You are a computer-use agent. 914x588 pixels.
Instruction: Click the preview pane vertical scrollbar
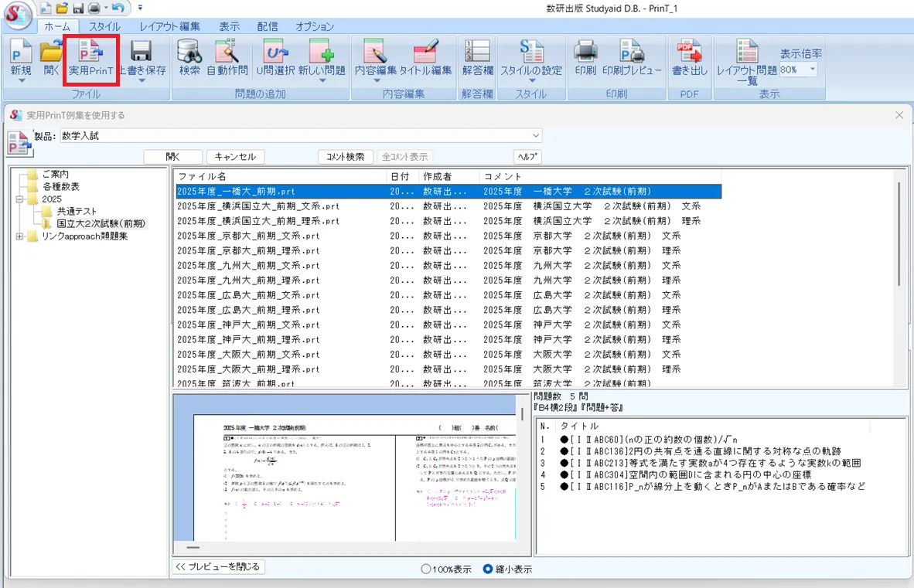pos(523,413)
